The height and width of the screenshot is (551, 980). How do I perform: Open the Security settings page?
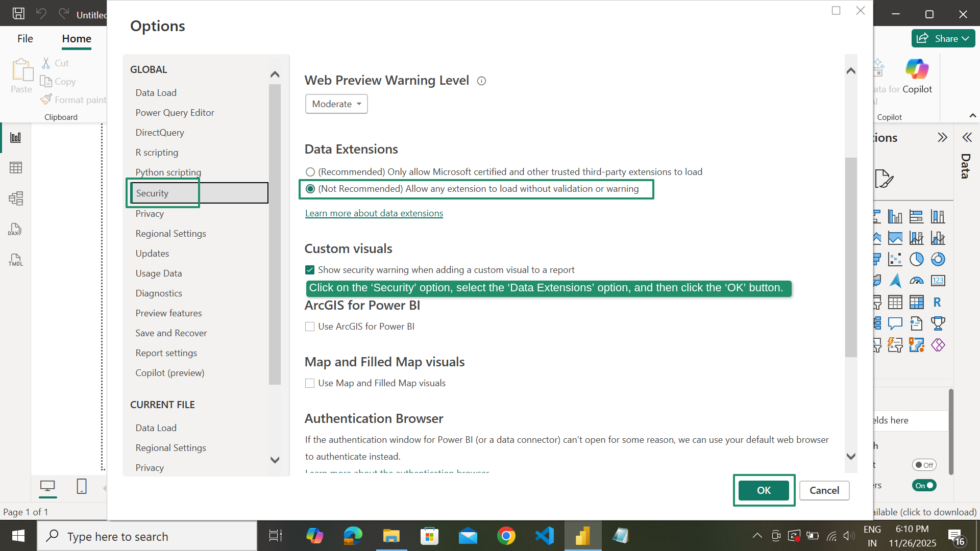point(152,193)
